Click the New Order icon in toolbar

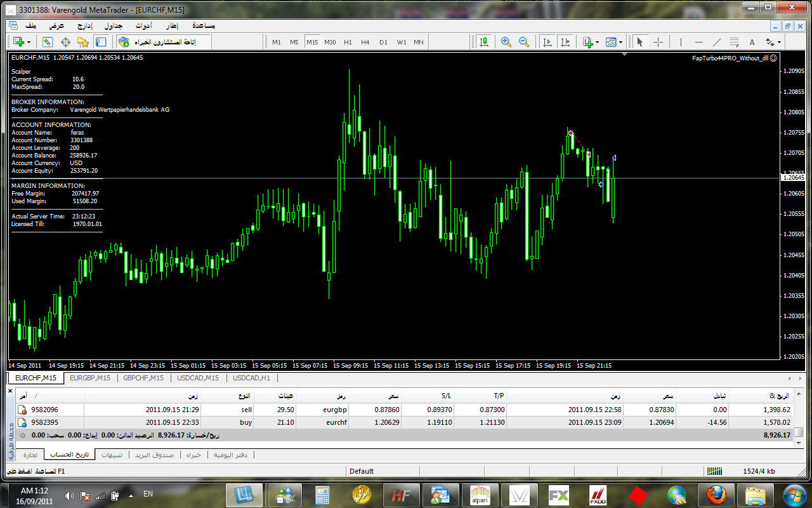coord(18,42)
